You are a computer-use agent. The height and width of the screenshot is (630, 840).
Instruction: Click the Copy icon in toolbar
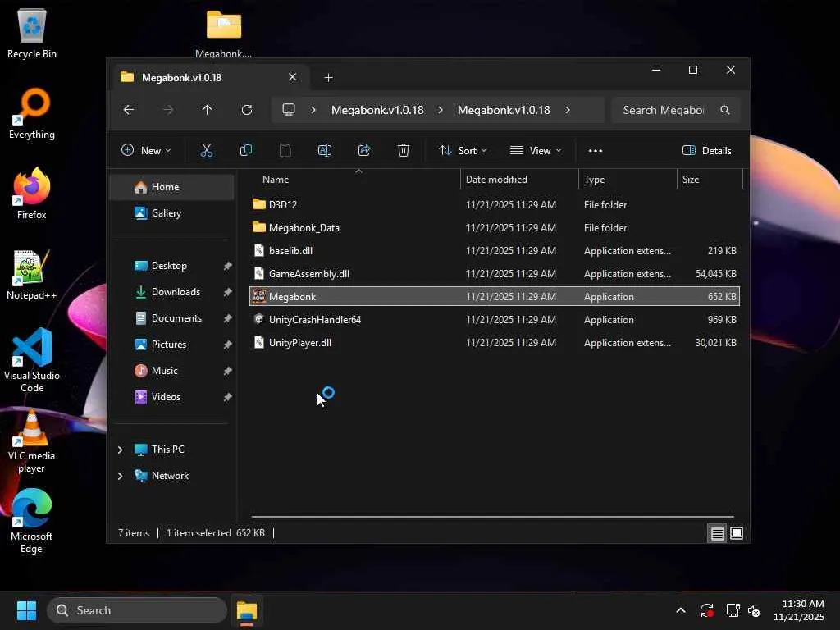click(245, 150)
